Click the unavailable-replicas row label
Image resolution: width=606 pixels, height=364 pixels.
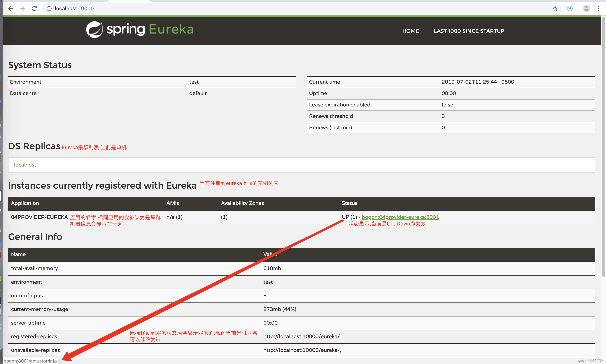click(x=35, y=350)
